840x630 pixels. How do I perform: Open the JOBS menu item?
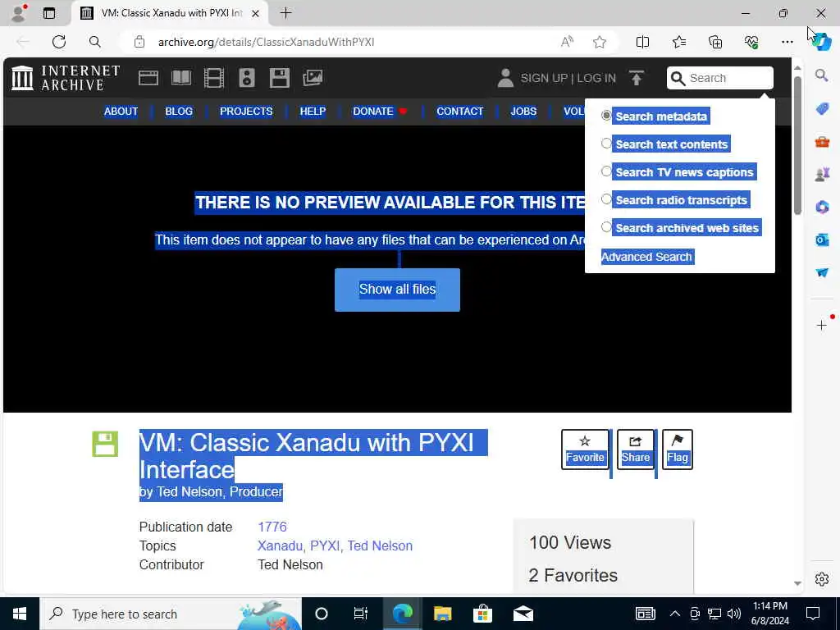(523, 112)
